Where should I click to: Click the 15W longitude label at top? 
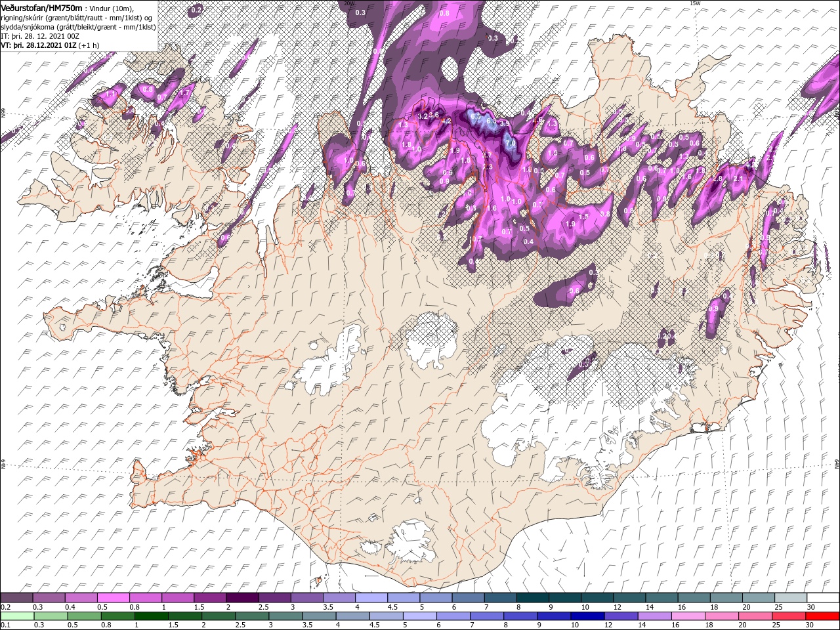coord(694,3)
